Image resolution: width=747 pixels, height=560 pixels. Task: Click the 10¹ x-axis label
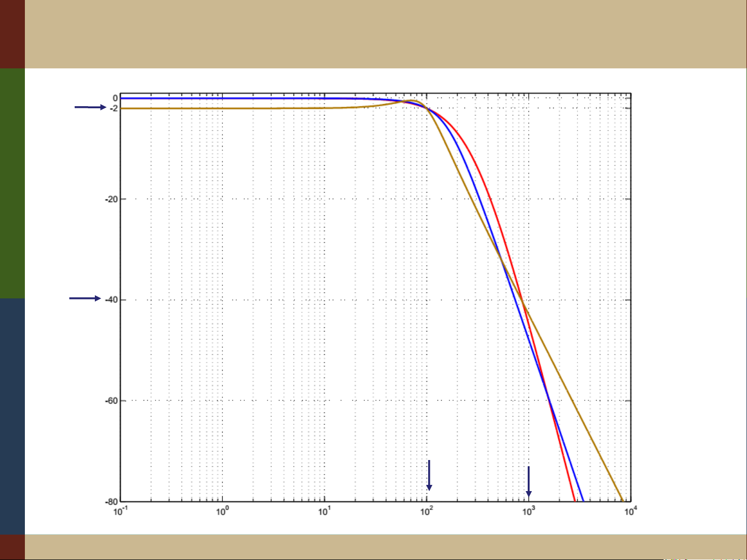(x=325, y=512)
